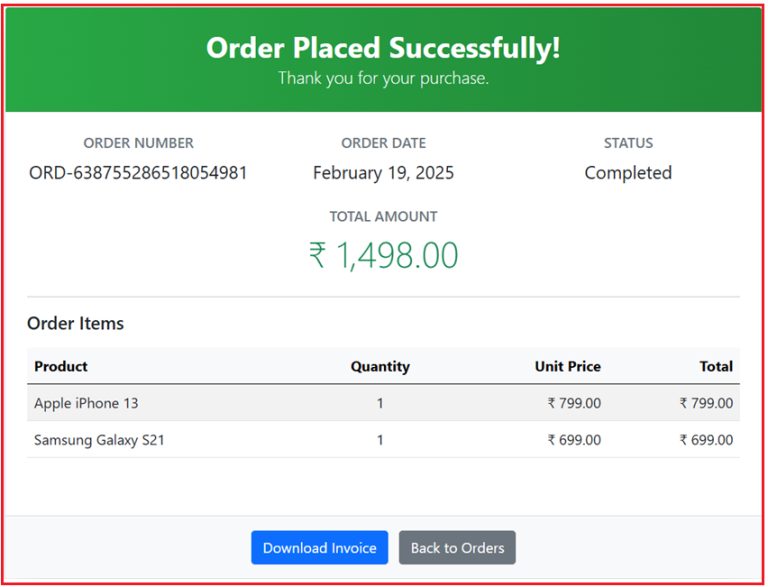Click the Order Placed Successfully heading
Screen dimensions: 768x587
coord(383,47)
